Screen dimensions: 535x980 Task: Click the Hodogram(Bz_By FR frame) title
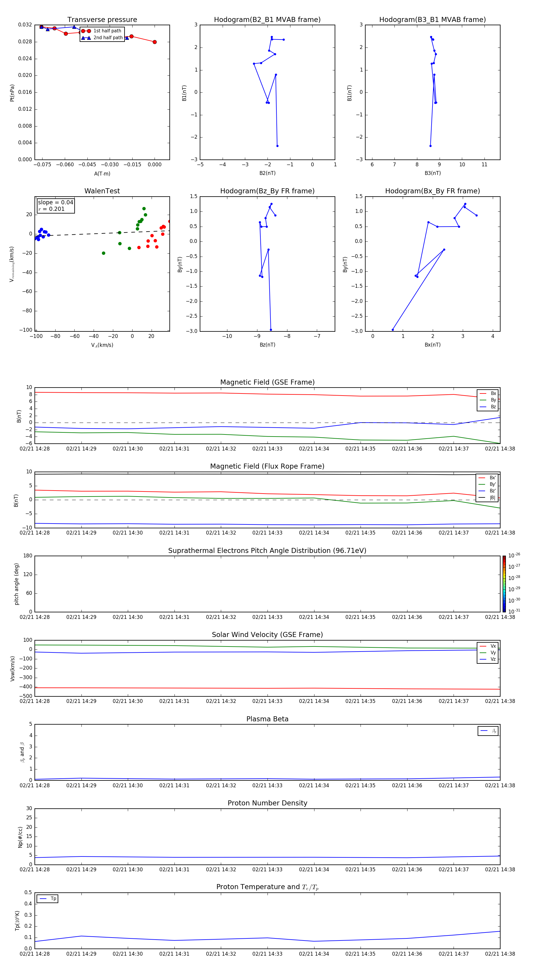click(267, 191)
